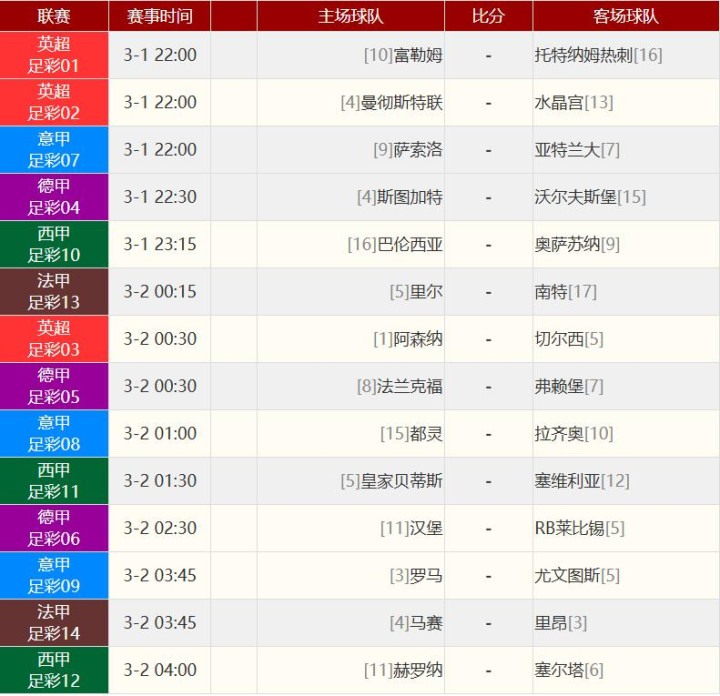Click home team [9]萨索洛
720x696 pixels.
tap(408, 150)
